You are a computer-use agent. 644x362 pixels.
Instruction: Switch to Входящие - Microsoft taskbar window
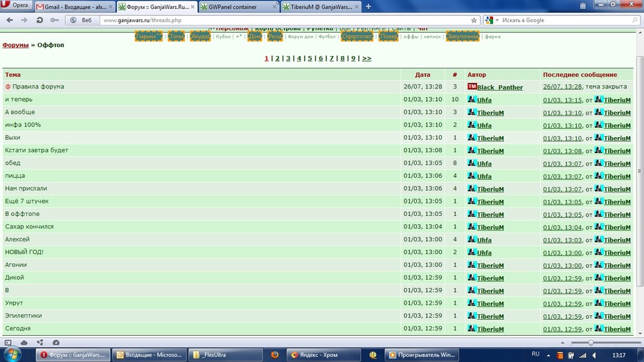(x=150, y=355)
